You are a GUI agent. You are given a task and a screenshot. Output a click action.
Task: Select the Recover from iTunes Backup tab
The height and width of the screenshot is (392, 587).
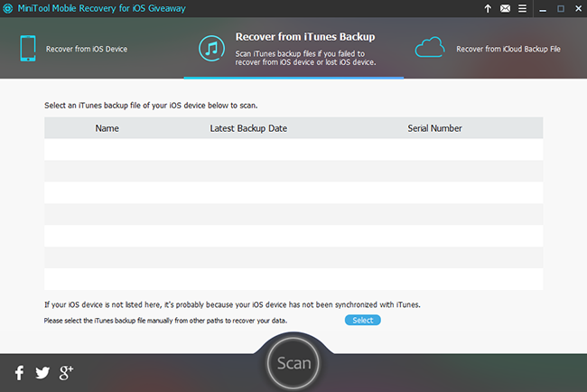305,37
